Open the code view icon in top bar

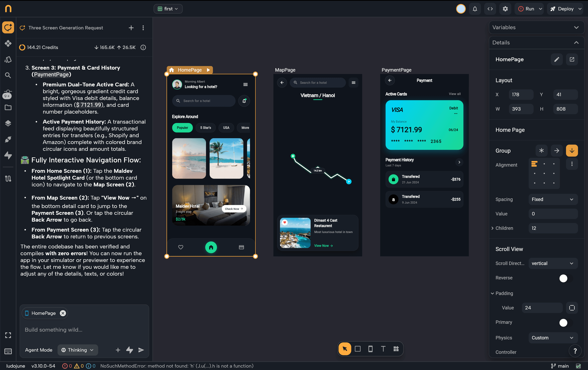490,9
